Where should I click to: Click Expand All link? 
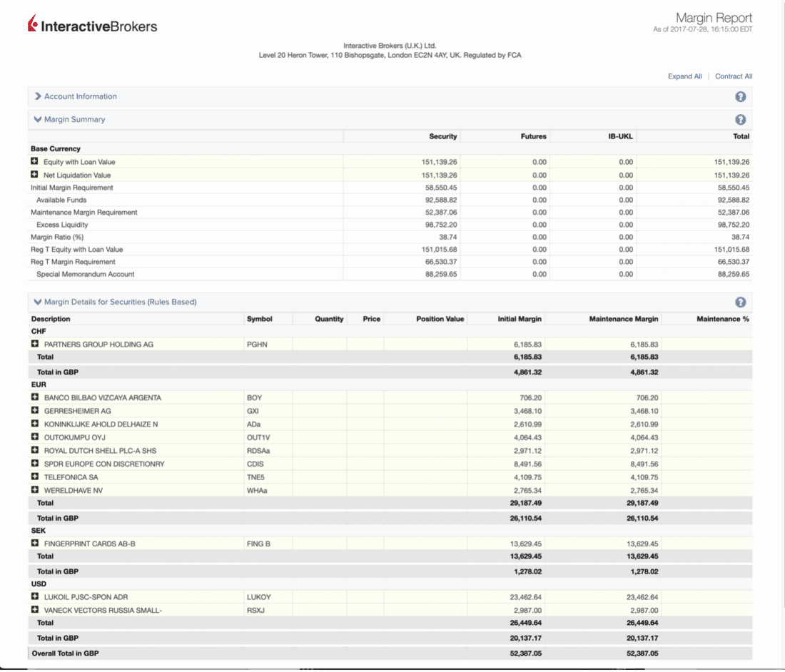click(684, 76)
